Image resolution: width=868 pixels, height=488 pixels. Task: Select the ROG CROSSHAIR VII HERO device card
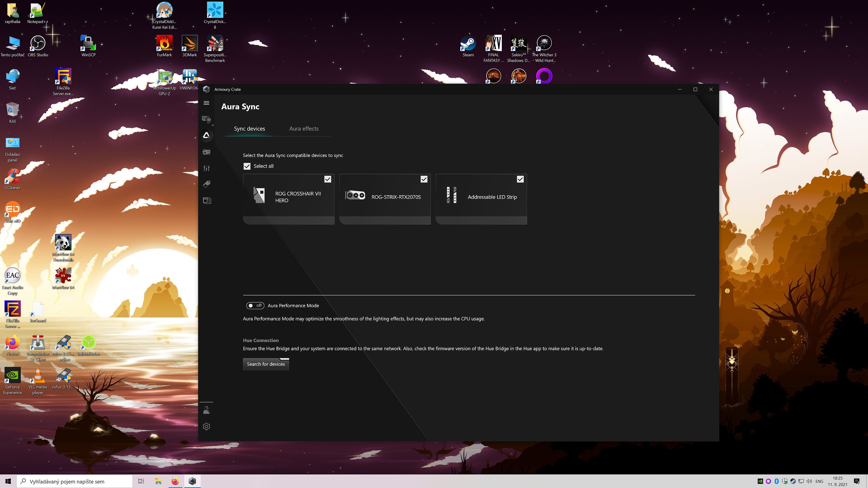[289, 199]
